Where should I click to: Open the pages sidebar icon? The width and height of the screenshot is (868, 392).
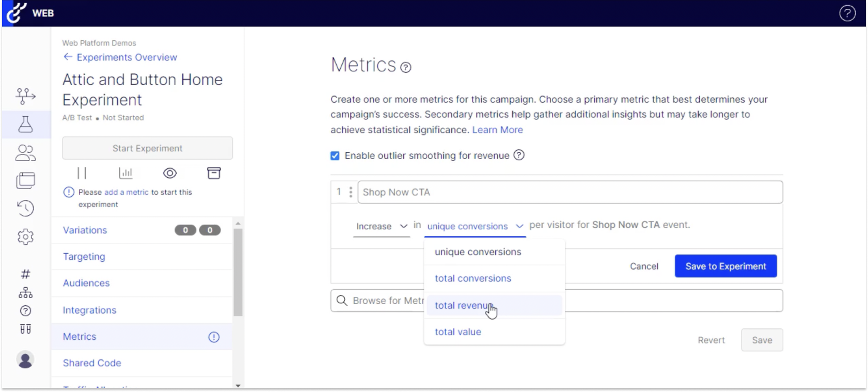pyautogui.click(x=25, y=180)
